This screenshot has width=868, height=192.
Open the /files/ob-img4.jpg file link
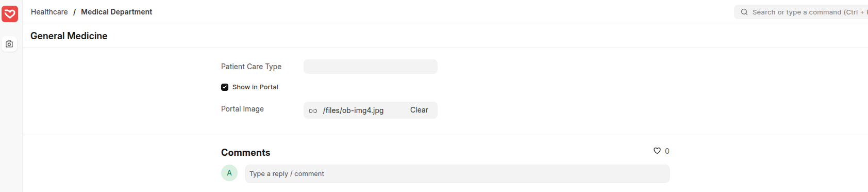tap(353, 110)
